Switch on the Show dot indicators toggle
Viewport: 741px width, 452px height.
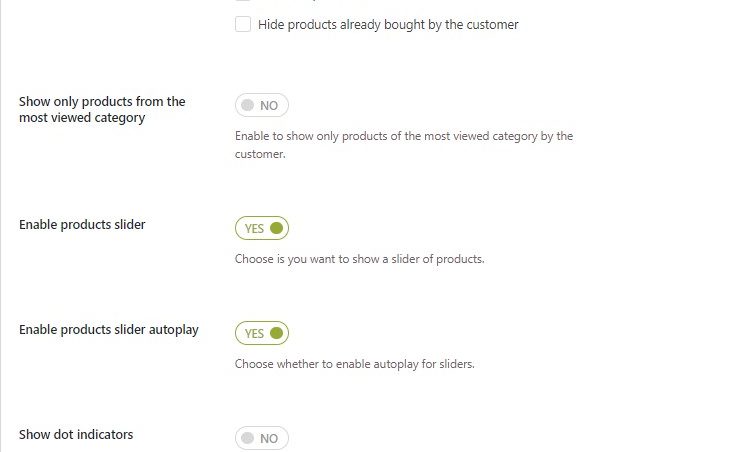pyautogui.click(x=262, y=438)
